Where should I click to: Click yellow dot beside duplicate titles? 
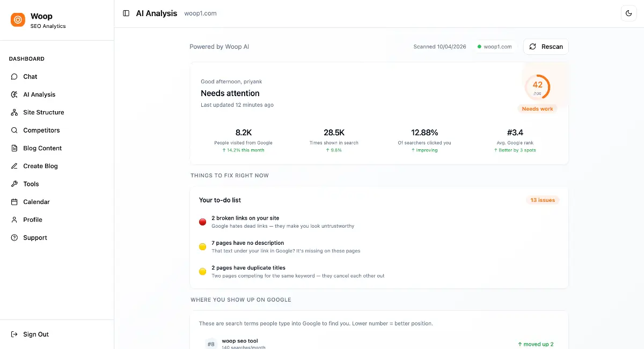coord(202,271)
